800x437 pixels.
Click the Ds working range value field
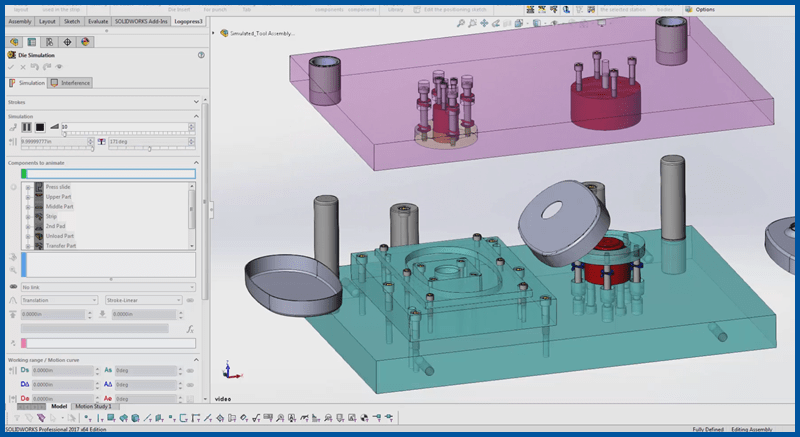[x=63, y=371]
